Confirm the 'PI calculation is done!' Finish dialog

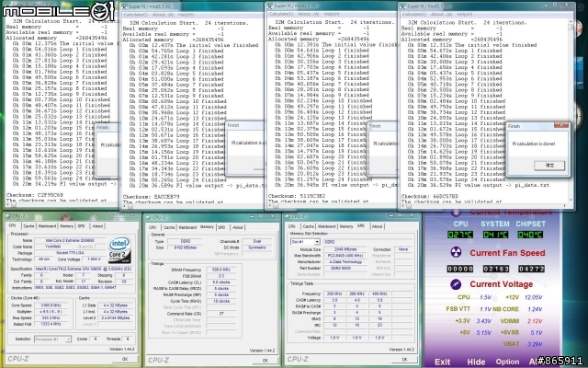pyautogui.click(x=549, y=166)
